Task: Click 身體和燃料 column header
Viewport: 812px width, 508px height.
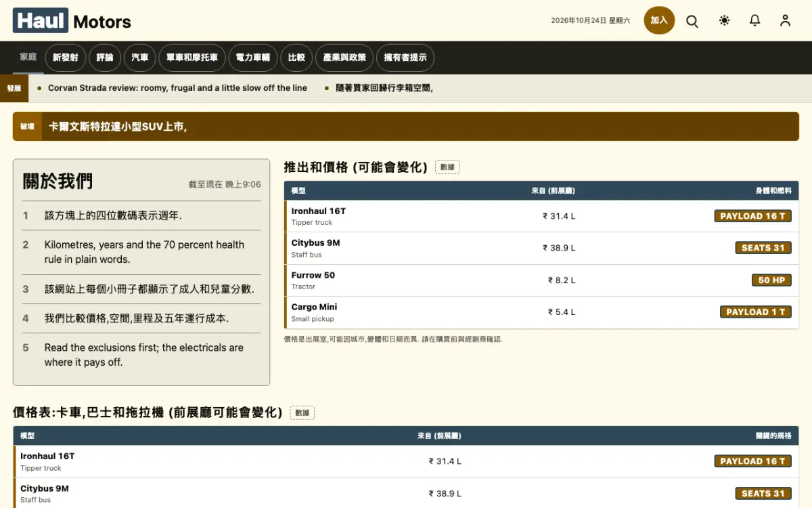Action: click(x=773, y=191)
